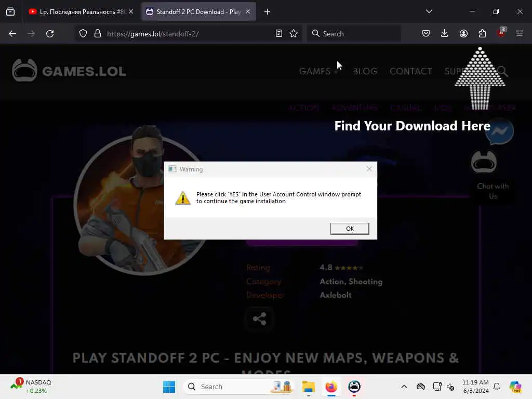The height and width of the screenshot is (399, 532).
Task: Bookmark this page with the star icon
Action: pos(294,34)
